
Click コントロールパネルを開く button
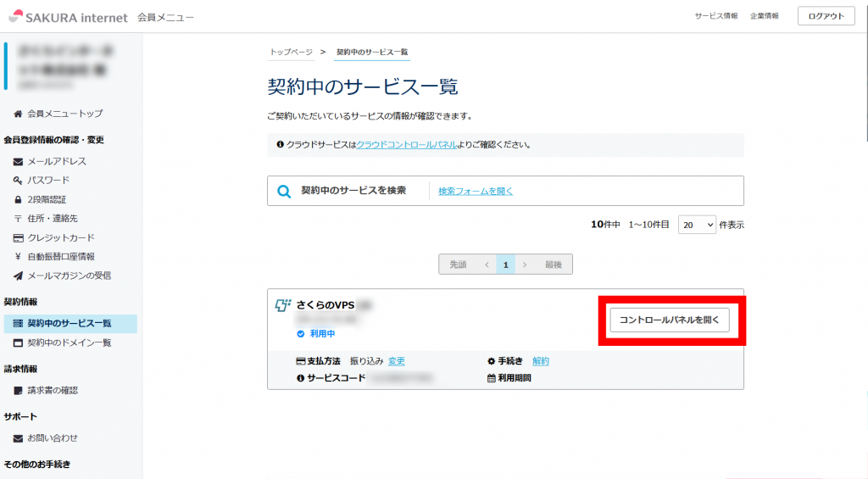(670, 320)
